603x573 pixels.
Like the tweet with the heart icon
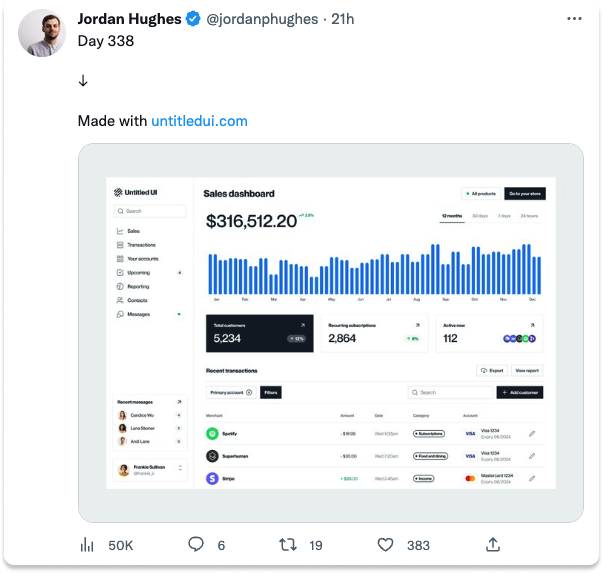tap(385, 545)
